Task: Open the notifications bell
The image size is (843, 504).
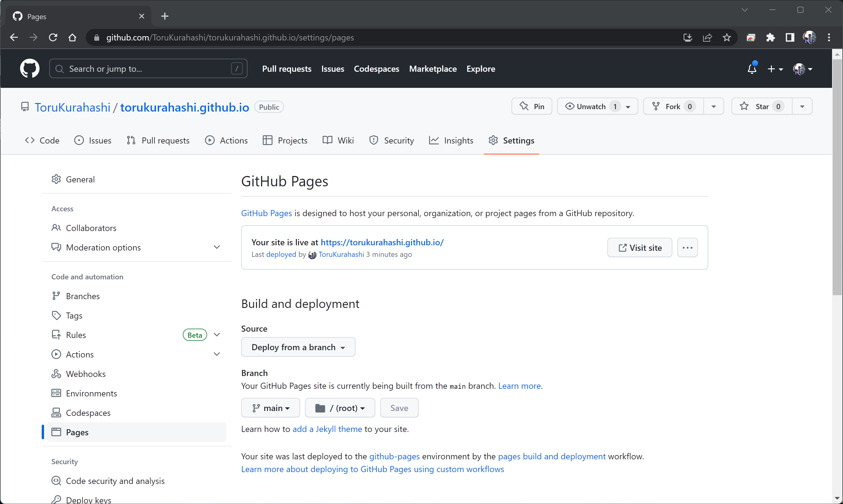Action: click(x=752, y=68)
